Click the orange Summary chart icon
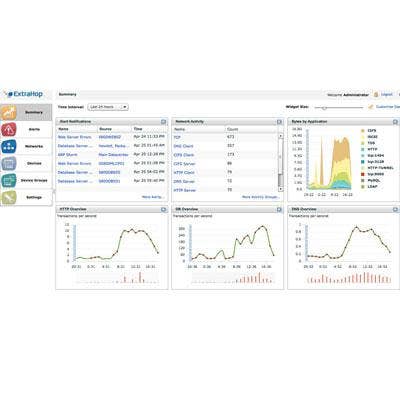 pyautogui.click(x=9, y=112)
